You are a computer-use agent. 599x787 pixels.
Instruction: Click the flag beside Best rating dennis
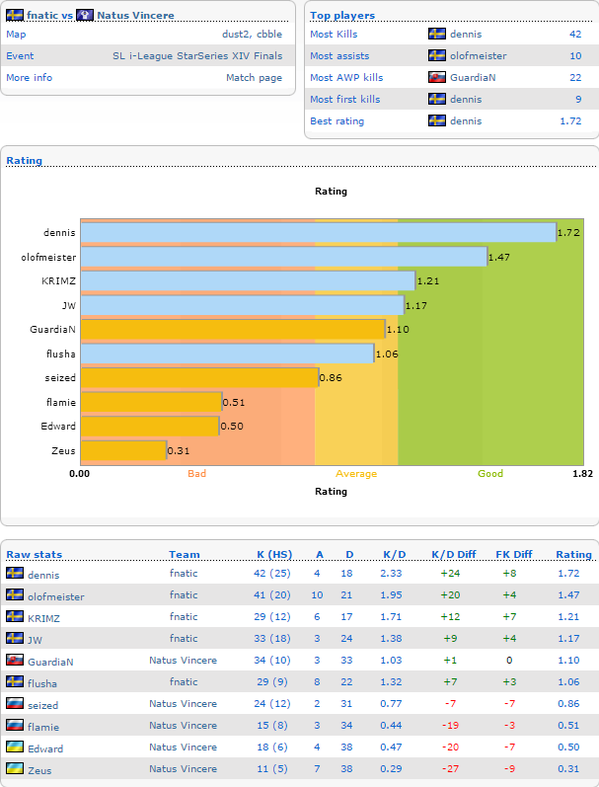[437, 120]
